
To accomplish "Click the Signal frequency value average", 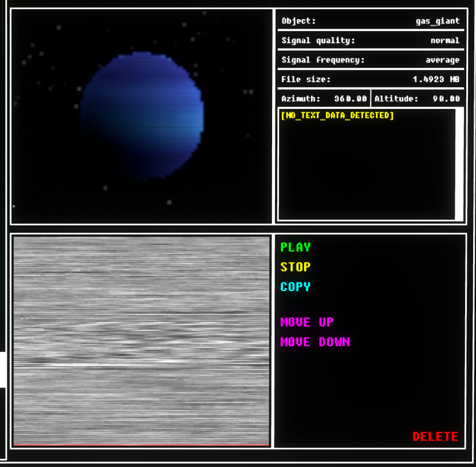I will pyautogui.click(x=442, y=60).
